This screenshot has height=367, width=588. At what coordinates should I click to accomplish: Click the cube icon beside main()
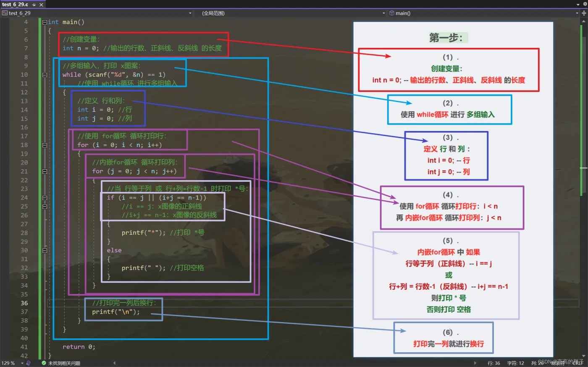(x=391, y=13)
